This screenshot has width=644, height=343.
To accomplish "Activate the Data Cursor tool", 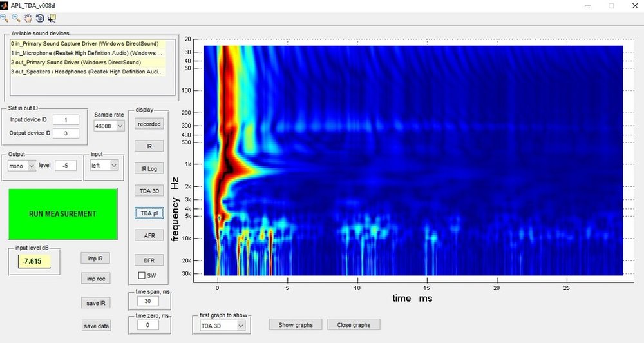I will (x=52, y=18).
